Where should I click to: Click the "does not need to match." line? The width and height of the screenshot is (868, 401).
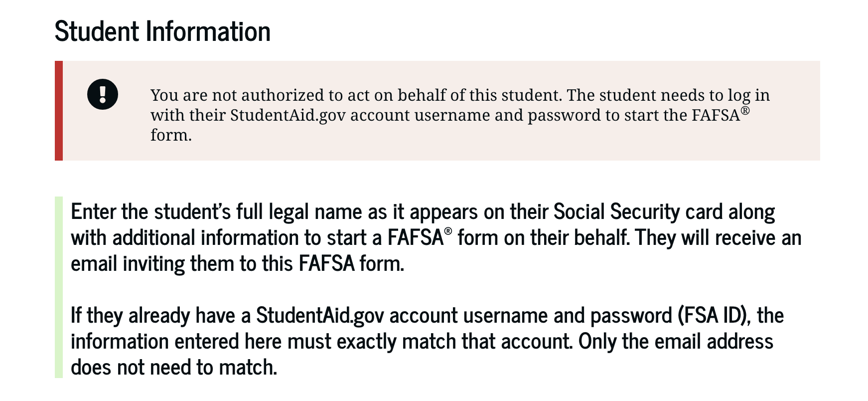[x=174, y=367]
